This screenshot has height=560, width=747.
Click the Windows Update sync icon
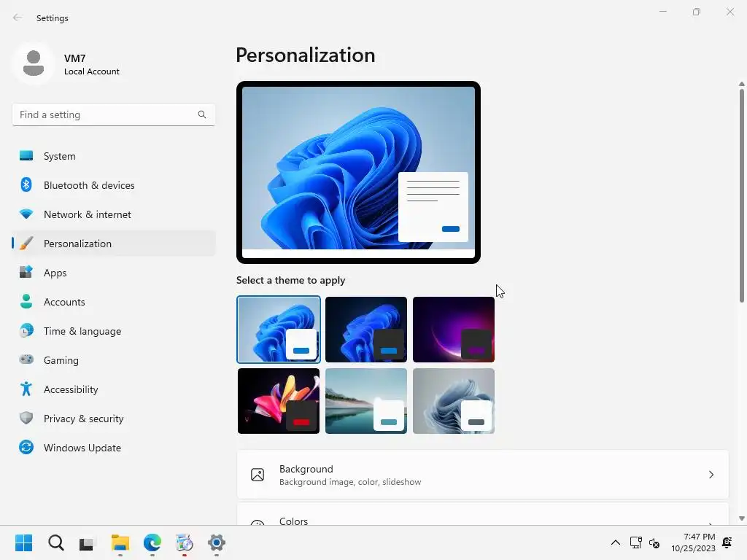pos(26,447)
